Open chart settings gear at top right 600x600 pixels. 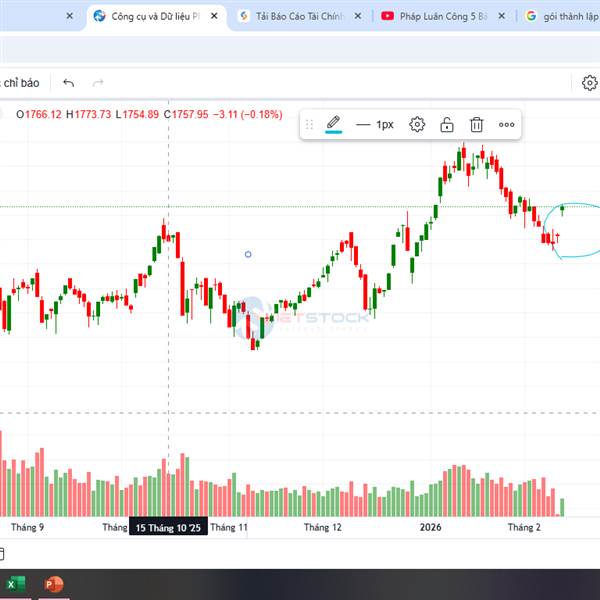click(x=590, y=83)
